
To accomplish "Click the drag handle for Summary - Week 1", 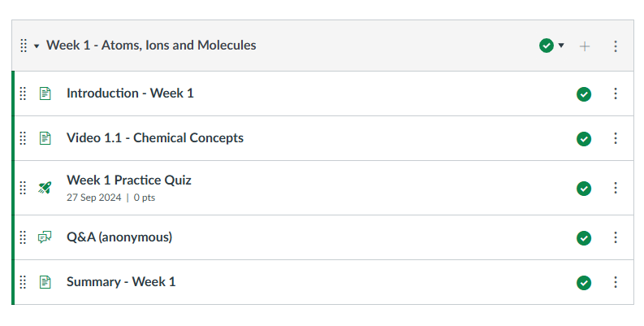I will pos(23,282).
